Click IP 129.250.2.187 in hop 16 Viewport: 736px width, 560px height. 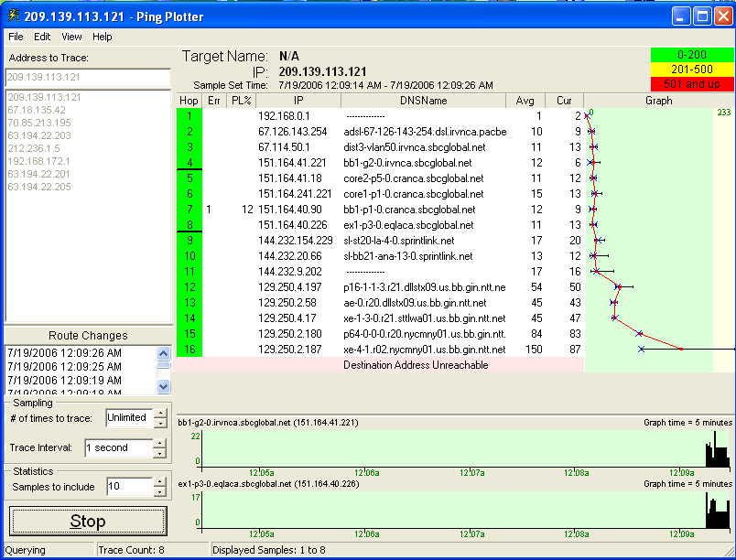click(289, 350)
